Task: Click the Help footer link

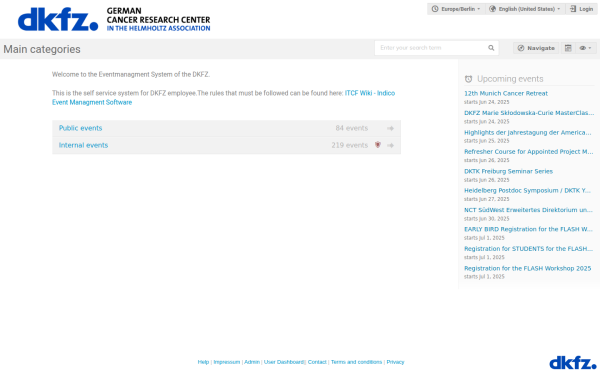Action: coord(203,362)
